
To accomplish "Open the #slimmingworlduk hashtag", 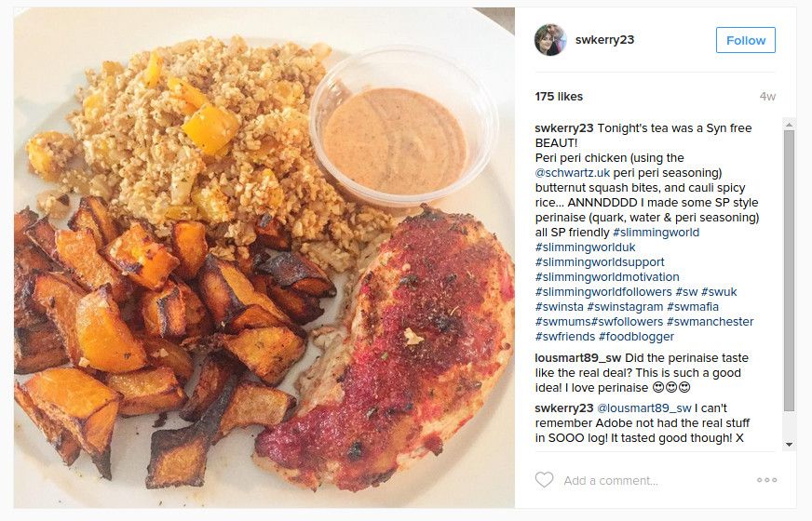I will tap(585, 247).
